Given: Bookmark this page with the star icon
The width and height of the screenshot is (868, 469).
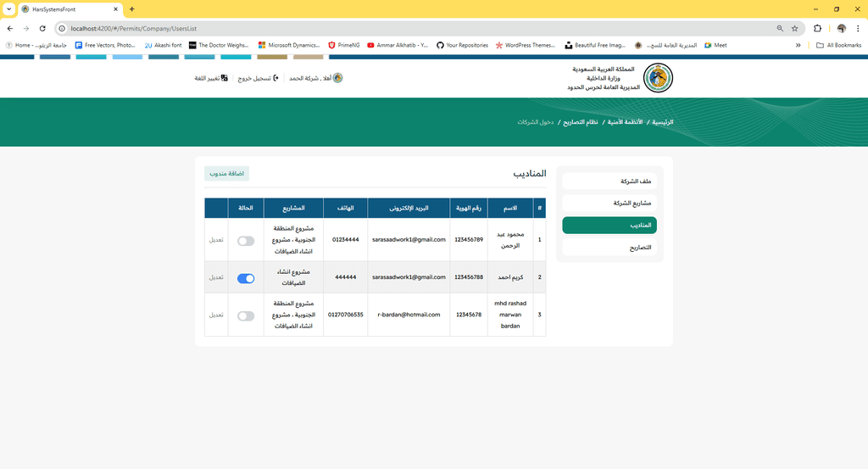Looking at the screenshot, I should 795,28.
